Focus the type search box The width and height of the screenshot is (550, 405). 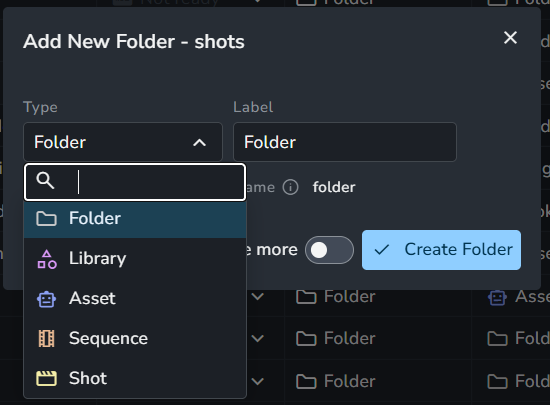(135, 182)
